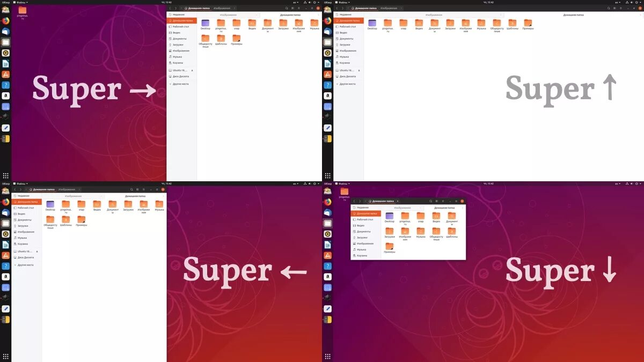Open Firefox in the Super → screenshot dock
This screenshot has height=362, width=644.
tap(5, 21)
